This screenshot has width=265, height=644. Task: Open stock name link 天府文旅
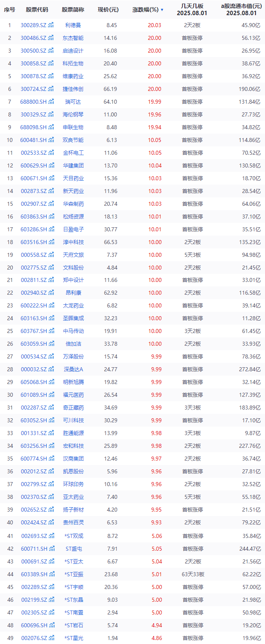tap(73, 255)
